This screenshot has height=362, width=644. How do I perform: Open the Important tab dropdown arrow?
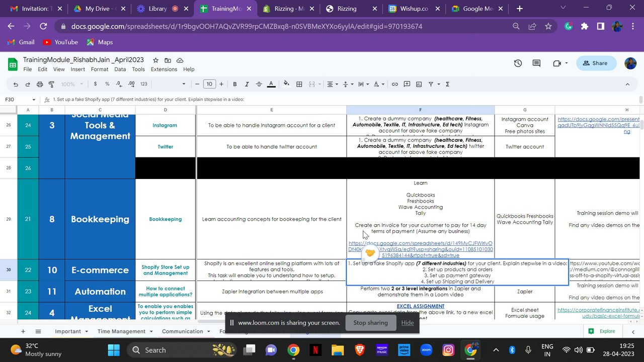coord(87,331)
